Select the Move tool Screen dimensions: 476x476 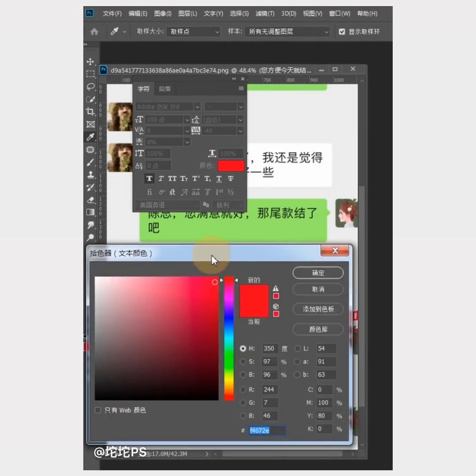pos(90,61)
